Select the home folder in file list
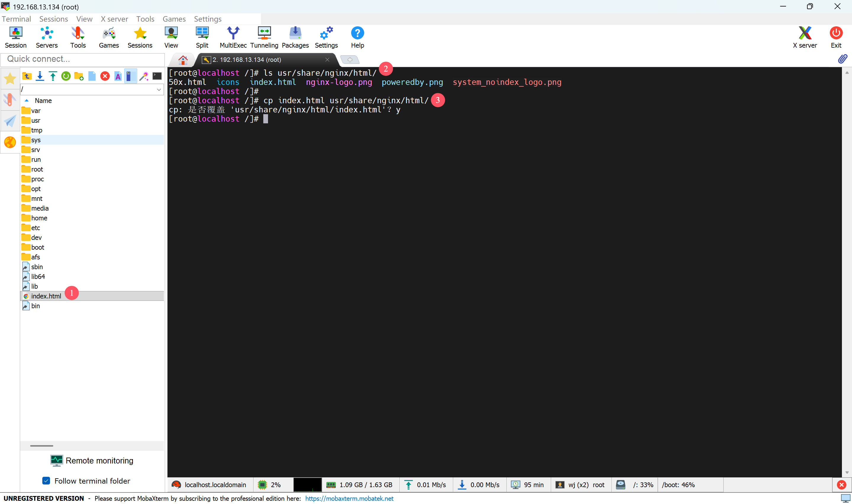This screenshot has height=504, width=852. click(x=92, y=218)
